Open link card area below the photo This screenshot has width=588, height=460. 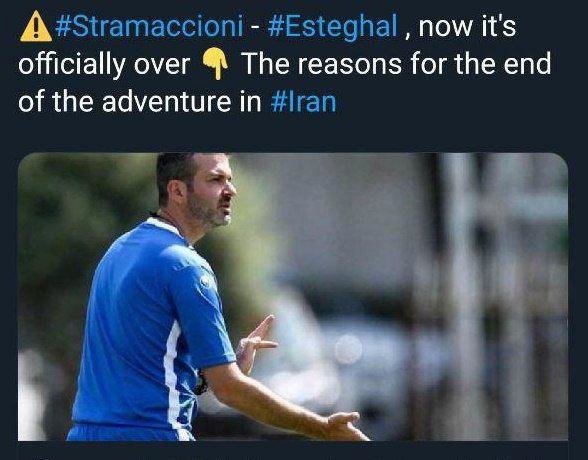pyautogui.click(x=293, y=451)
